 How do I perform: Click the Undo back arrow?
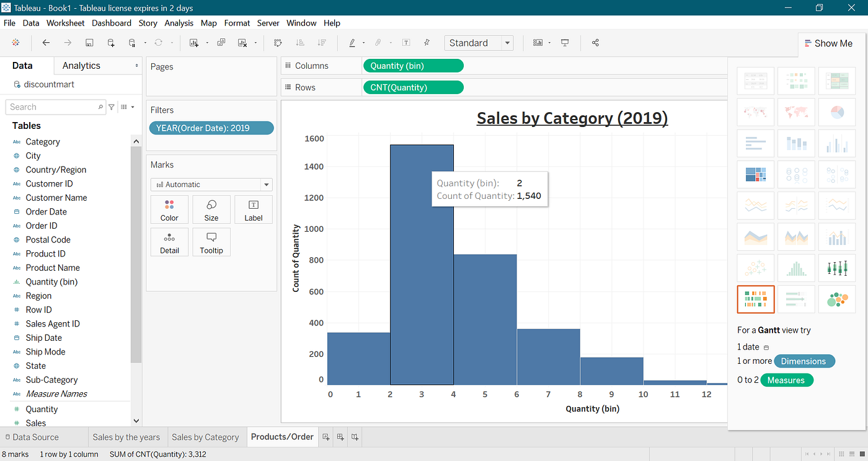pos(46,43)
